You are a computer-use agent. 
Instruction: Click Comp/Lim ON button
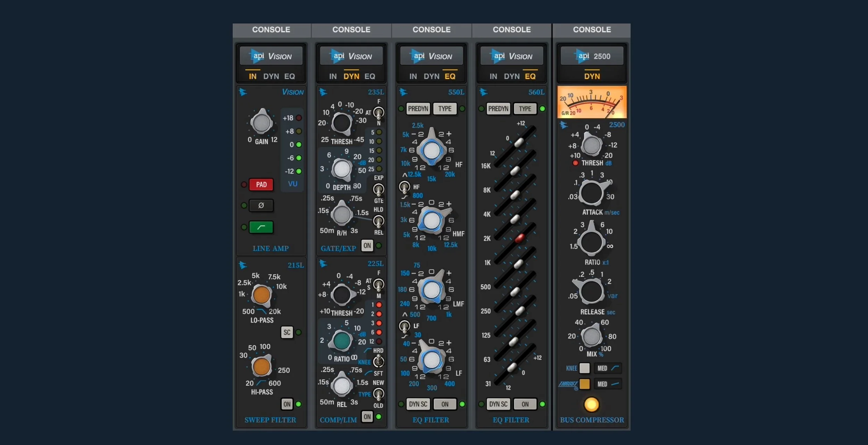[367, 417]
